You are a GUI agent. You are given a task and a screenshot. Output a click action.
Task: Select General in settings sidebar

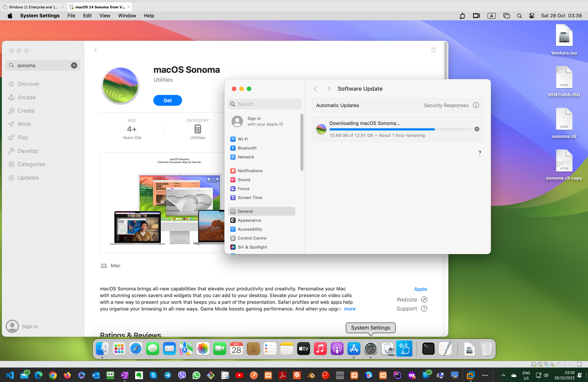262,211
